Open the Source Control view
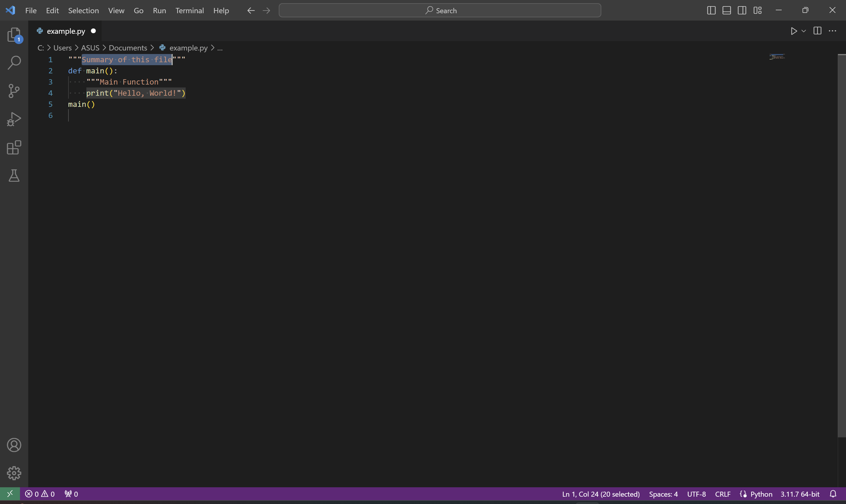 tap(14, 91)
